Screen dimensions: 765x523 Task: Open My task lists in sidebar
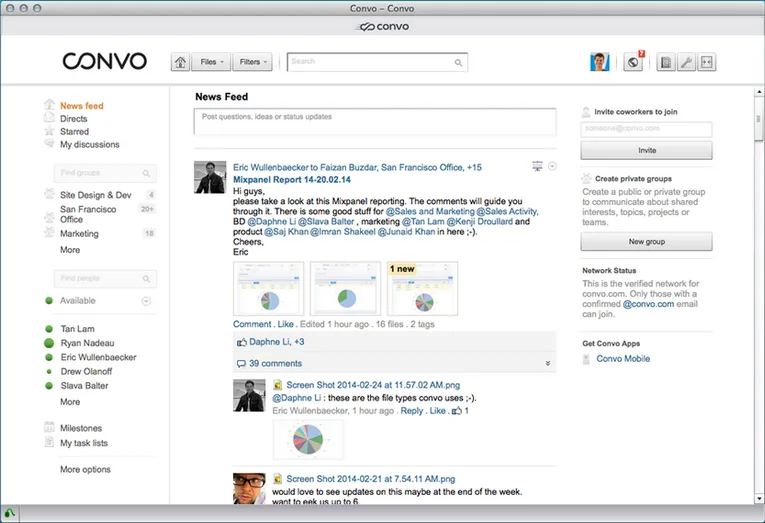coord(84,443)
